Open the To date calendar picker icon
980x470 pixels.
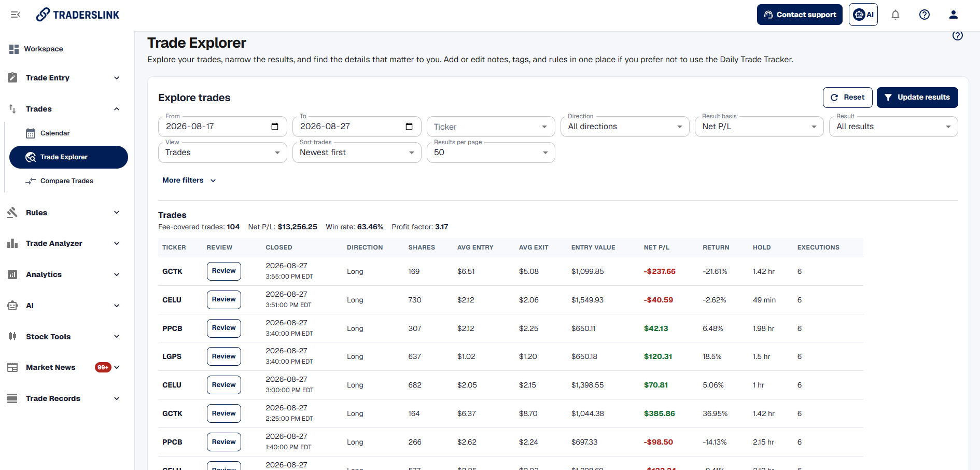409,127
